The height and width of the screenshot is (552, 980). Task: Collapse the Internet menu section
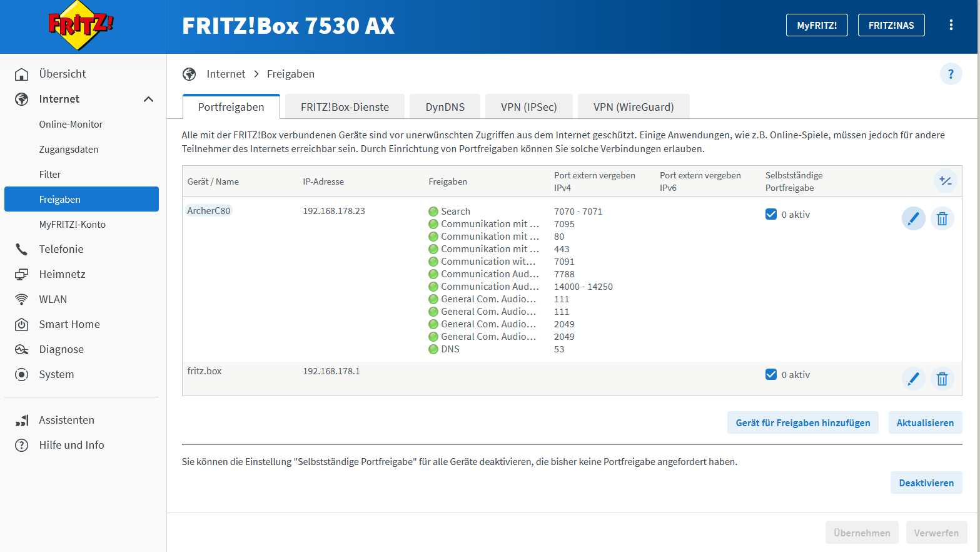tap(148, 99)
